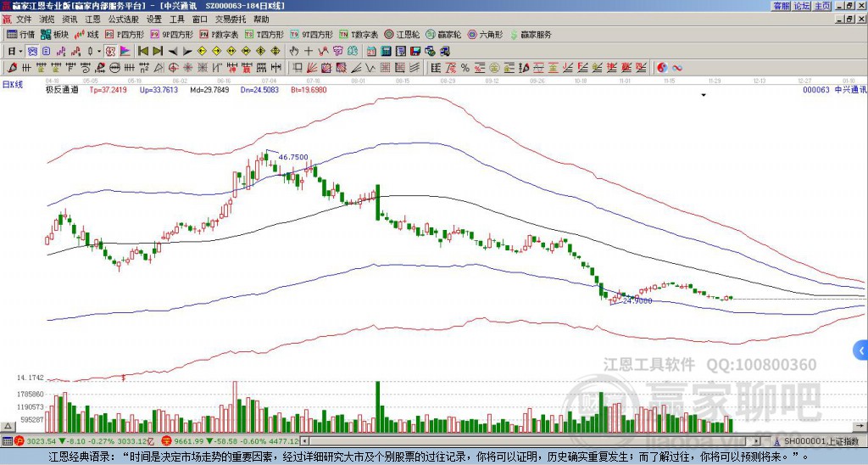Open the P四方形 tool

(x=125, y=34)
